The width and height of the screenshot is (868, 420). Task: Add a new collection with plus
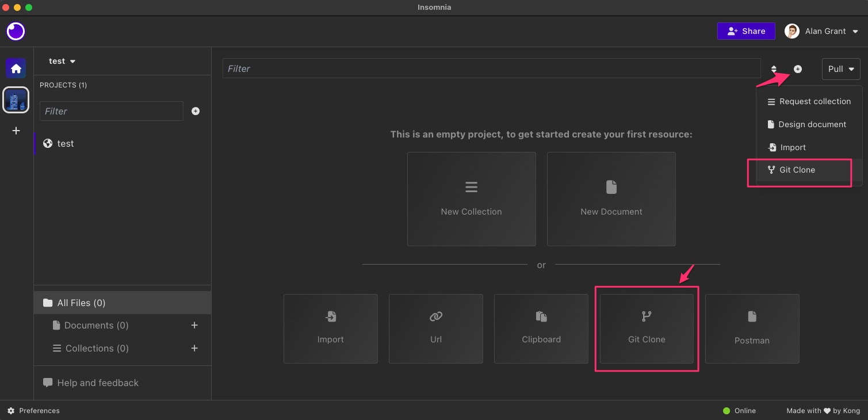click(194, 348)
